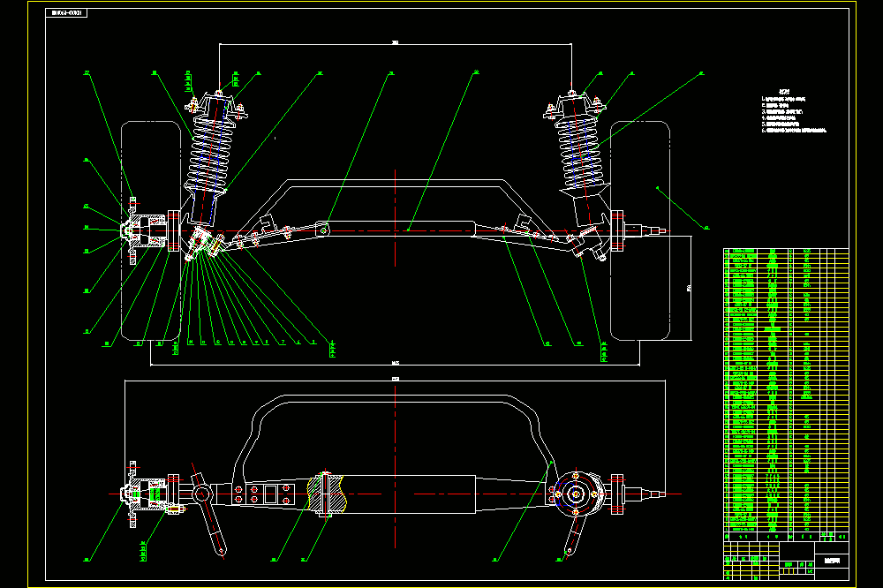Select the top horizontal dimension line between the strut tops
This screenshot has width=883, height=588.
(396, 44)
